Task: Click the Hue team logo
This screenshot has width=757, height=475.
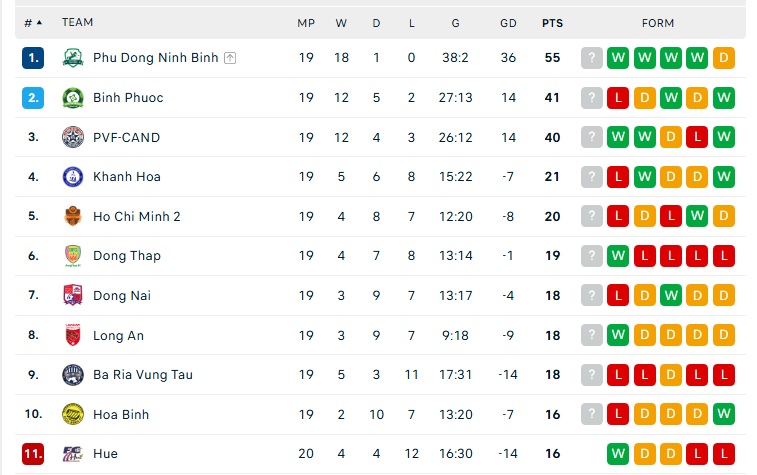Action: point(73,454)
